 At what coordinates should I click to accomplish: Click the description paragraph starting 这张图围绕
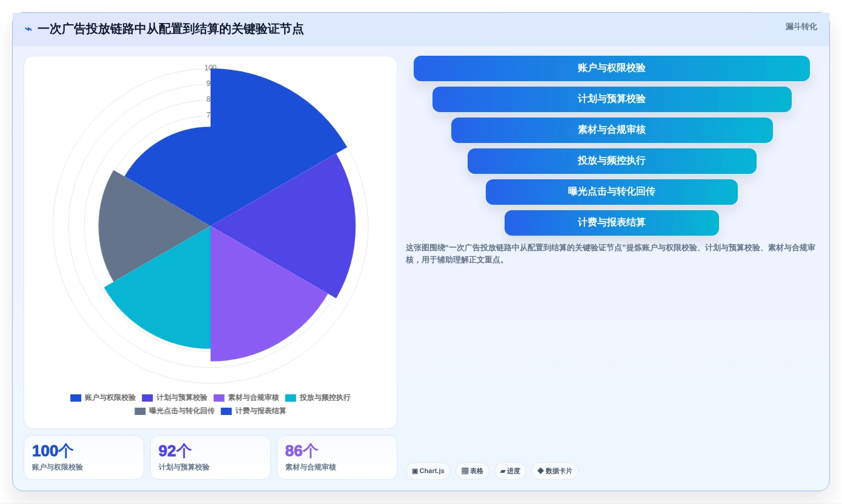(611, 254)
